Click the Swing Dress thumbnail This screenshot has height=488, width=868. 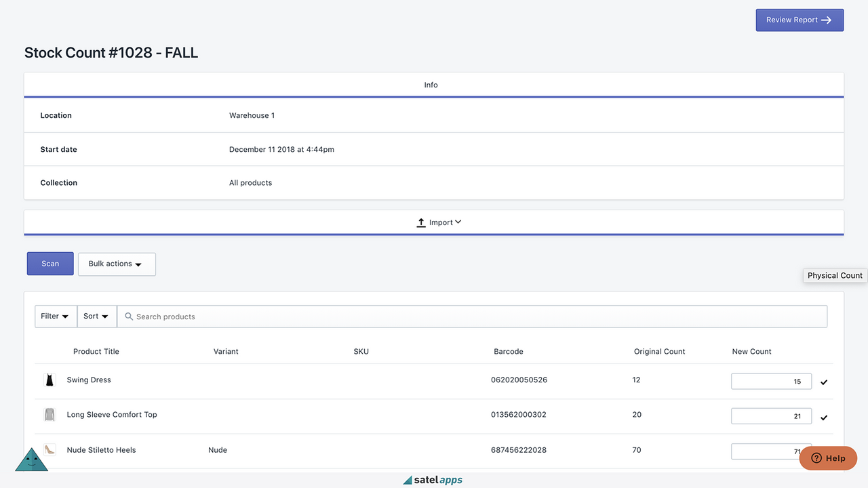50,380
